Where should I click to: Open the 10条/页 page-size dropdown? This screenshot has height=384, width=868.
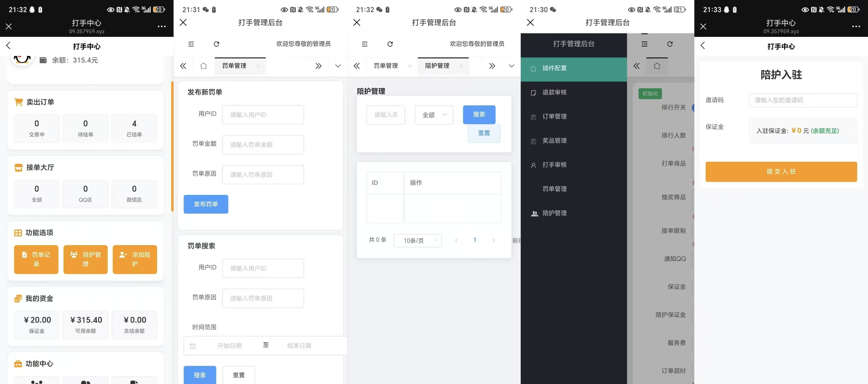pos(418,240)
